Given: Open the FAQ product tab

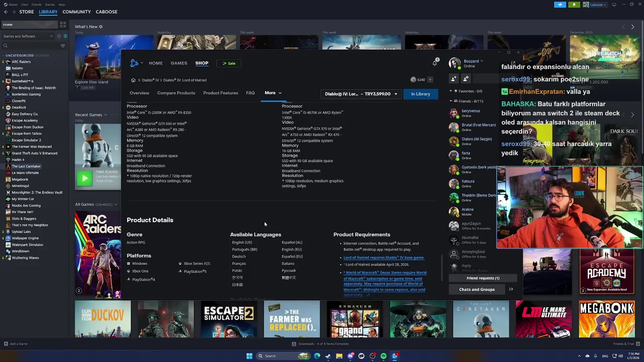Looking at the screenshot, I should coord(250,93).
